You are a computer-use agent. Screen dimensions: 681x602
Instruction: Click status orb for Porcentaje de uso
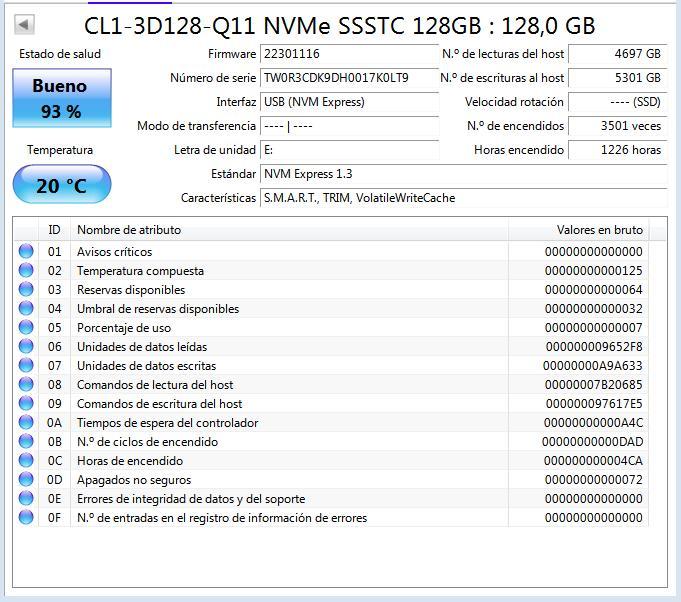[26, 328]
